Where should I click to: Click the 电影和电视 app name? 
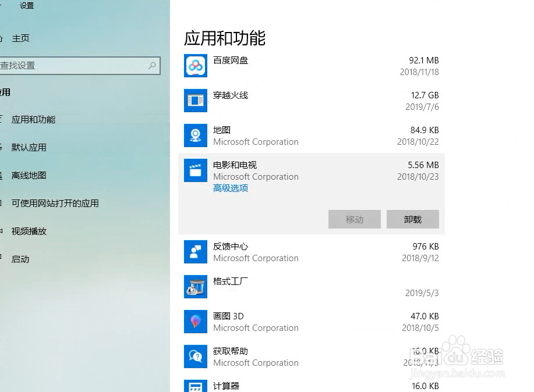[x=235, y=165]
